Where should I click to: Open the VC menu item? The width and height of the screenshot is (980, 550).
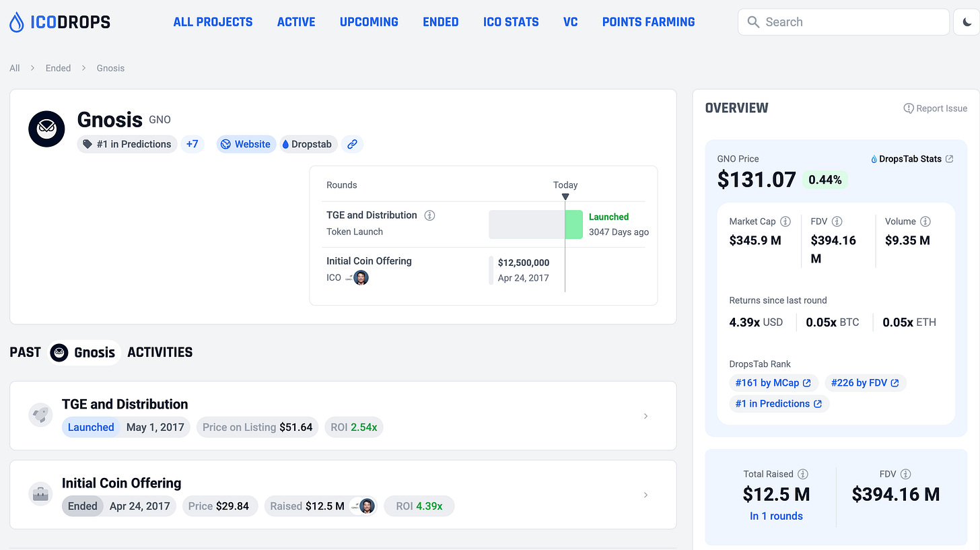tap(571, 22)
